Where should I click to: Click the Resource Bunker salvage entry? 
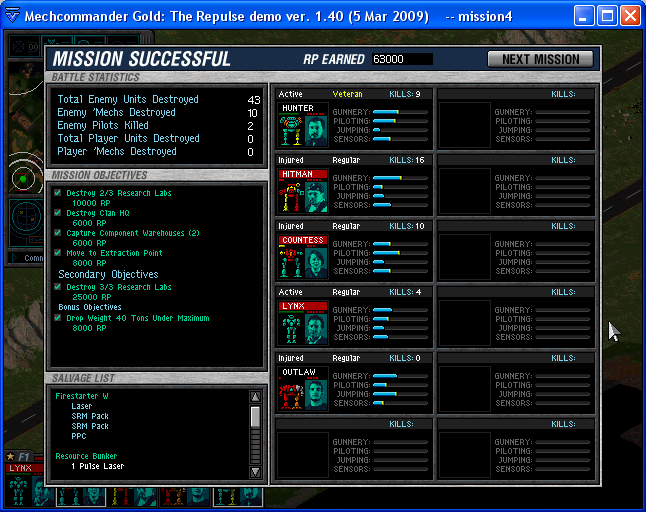pos(86,456)
